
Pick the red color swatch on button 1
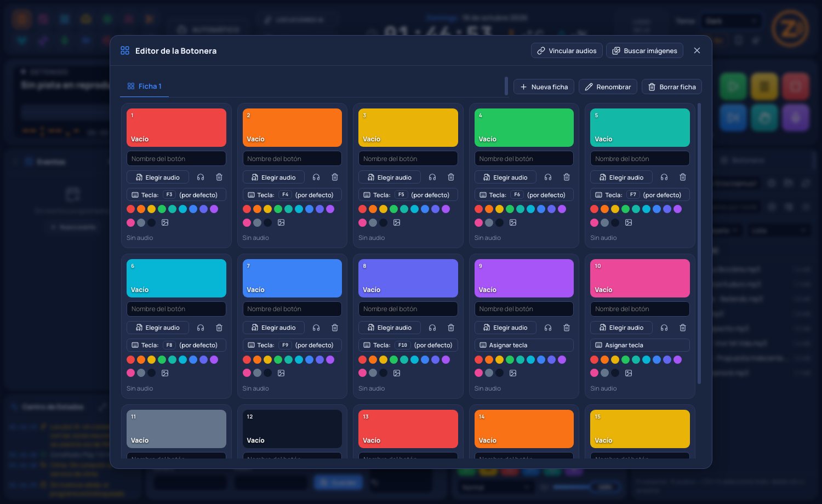point(131,209)
